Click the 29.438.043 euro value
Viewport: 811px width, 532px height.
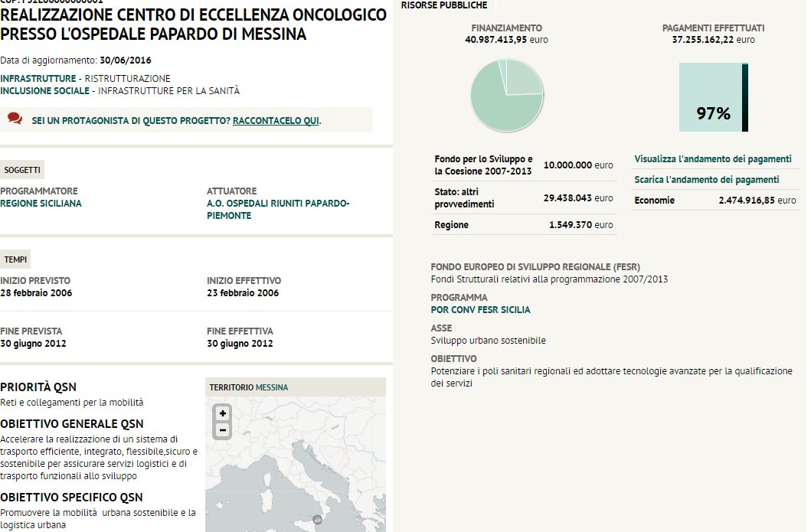tap(577, 198)
